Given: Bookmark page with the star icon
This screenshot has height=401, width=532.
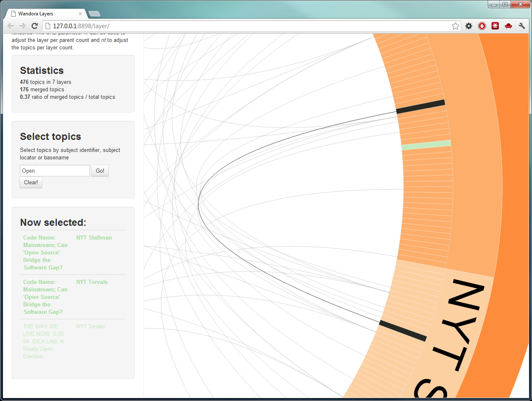Looking at the screenshot, I should pos(455,26).
